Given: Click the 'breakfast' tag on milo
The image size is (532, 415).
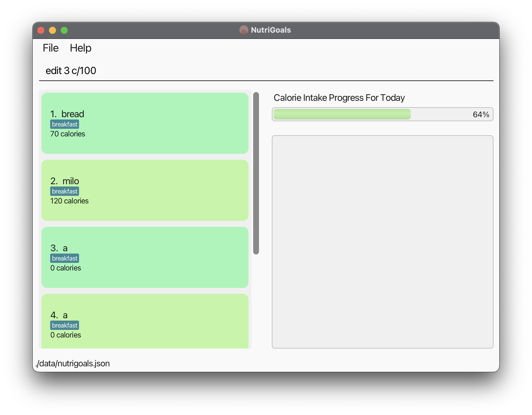Looking at the screenshot, I should click(64, 191).
